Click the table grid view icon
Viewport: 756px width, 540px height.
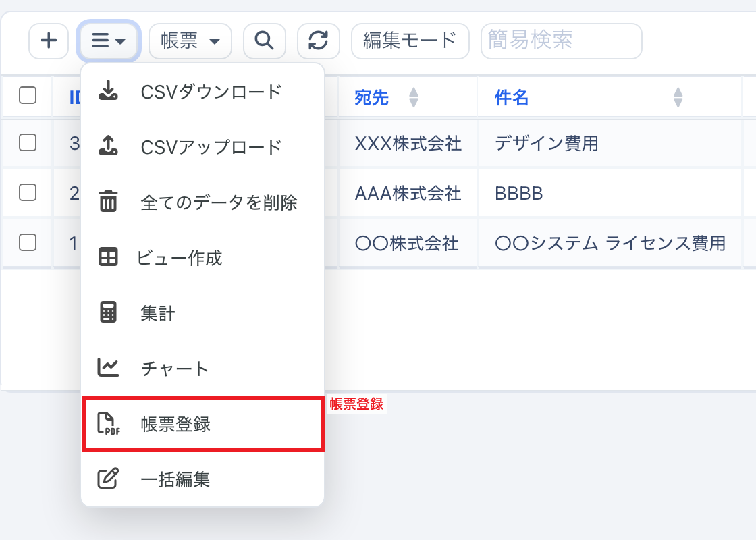[108, 257]
